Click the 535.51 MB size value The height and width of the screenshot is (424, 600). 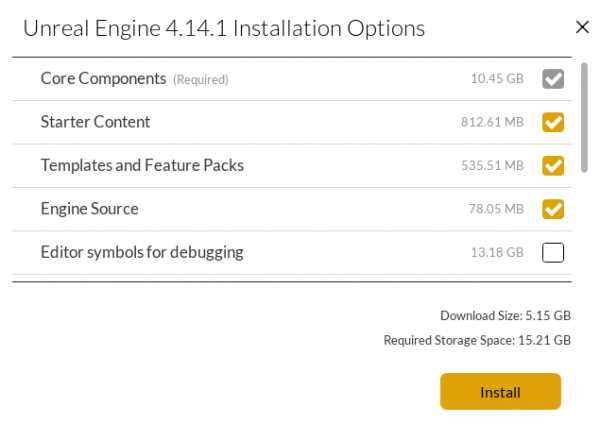(492, 166)
